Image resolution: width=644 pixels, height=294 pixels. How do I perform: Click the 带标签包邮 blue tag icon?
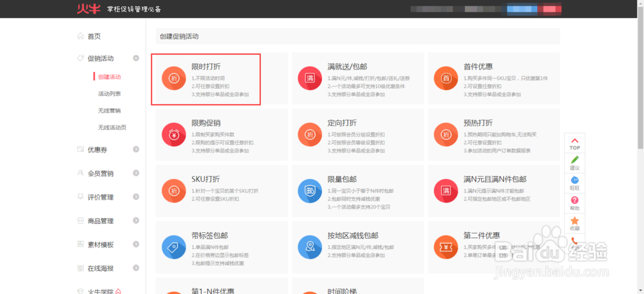pos(174,247)
